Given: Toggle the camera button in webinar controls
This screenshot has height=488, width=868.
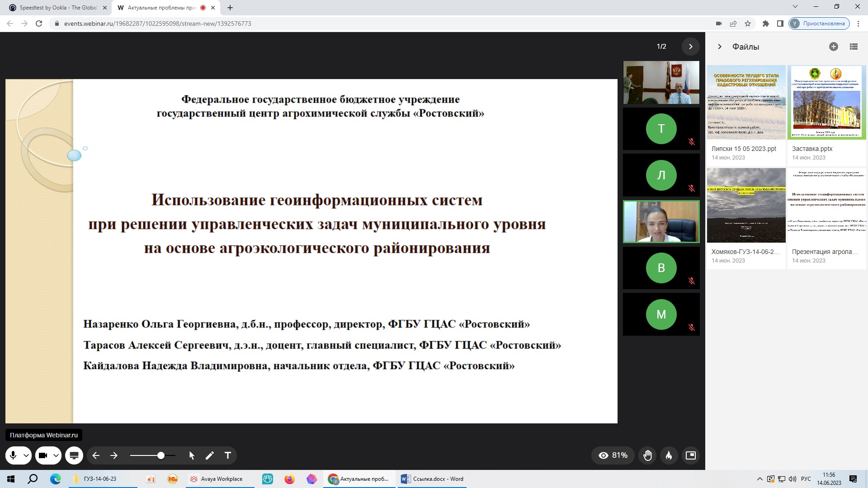Looking at the screenshot, I should coord(43,455).
